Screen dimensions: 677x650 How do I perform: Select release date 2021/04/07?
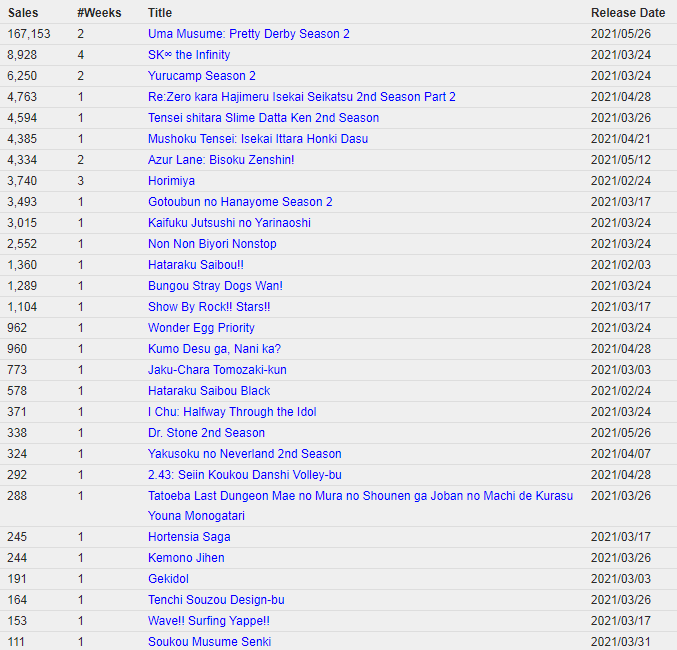(x=620, y=454)
